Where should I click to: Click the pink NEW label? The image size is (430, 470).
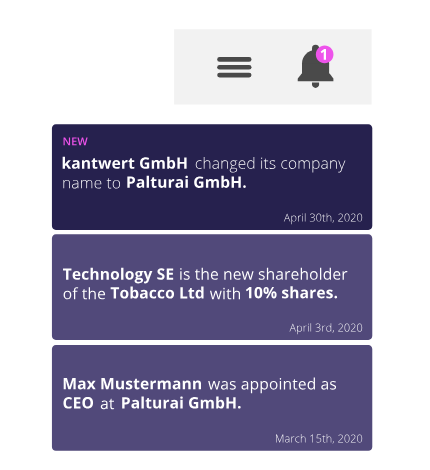coord(75,142)
